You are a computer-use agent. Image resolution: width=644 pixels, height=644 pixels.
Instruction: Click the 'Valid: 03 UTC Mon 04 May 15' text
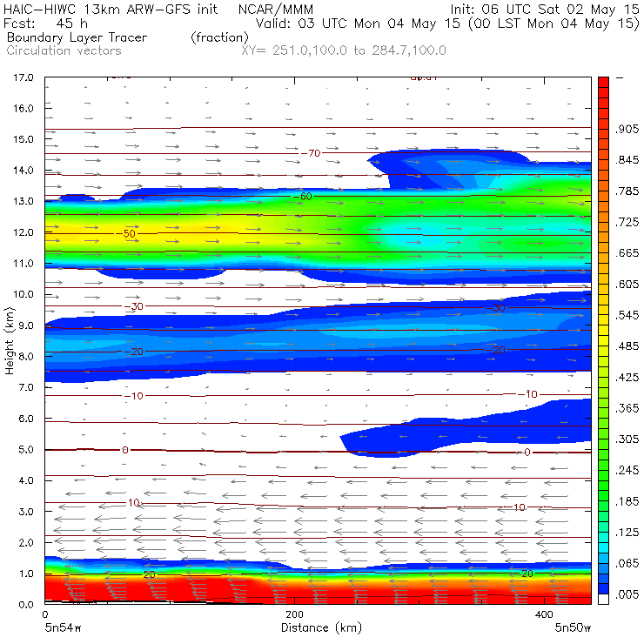click(x=358, y=23)
